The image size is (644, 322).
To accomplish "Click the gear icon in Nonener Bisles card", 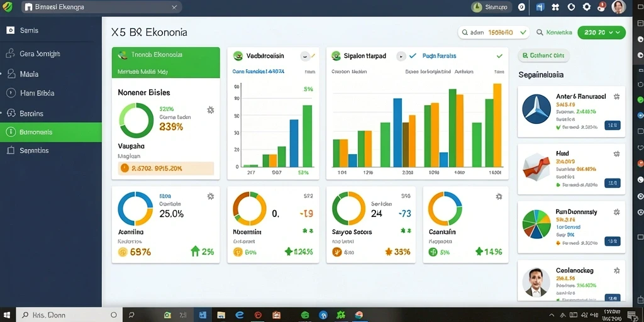I will pos(210,109).
